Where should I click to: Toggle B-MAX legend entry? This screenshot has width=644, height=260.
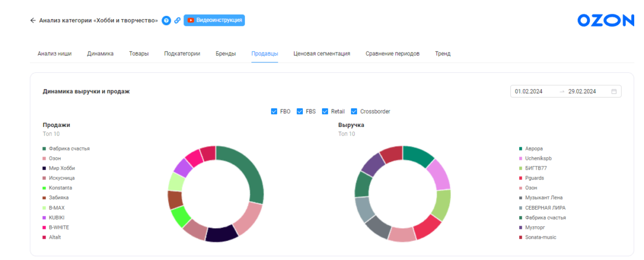tap(54, 208)
